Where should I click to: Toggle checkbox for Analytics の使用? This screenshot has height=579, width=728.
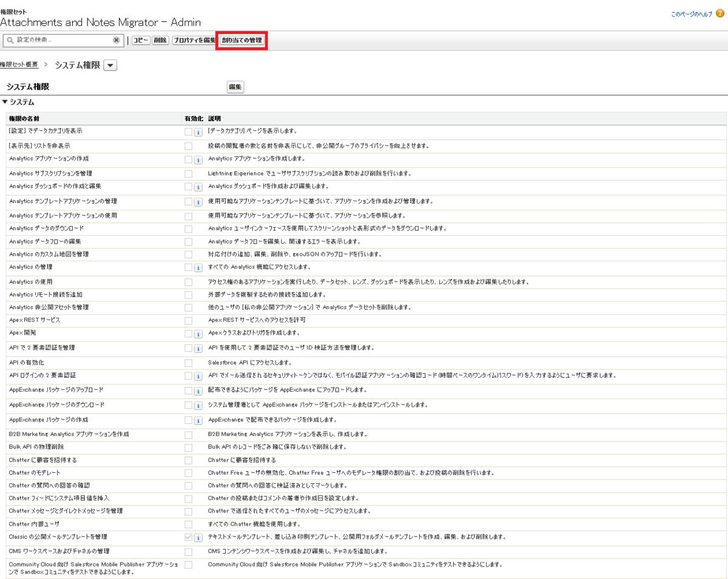189,283
